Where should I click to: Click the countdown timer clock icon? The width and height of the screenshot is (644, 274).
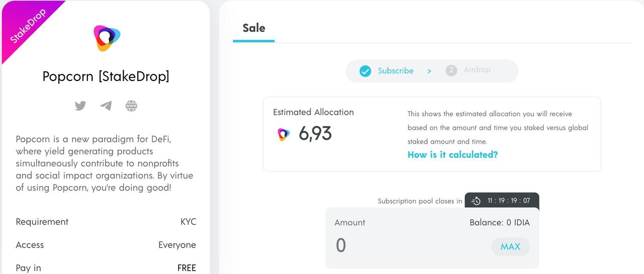coord(476,201)
